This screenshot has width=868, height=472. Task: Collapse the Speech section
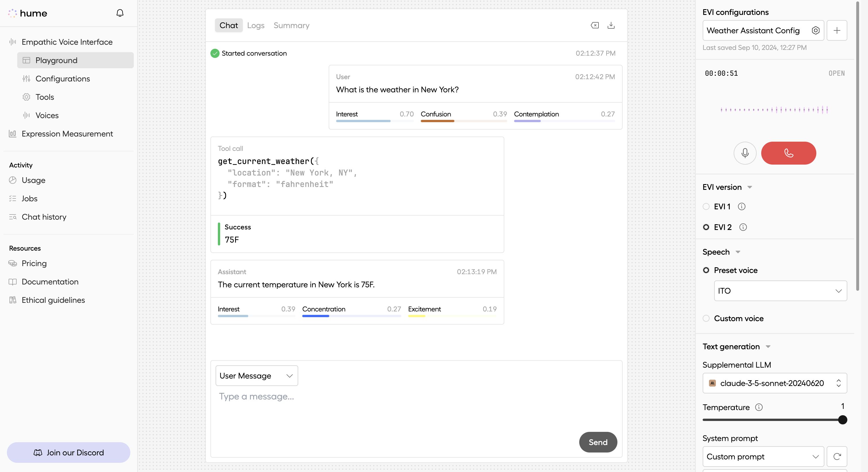pyautogui.click(x=738, y=252)
